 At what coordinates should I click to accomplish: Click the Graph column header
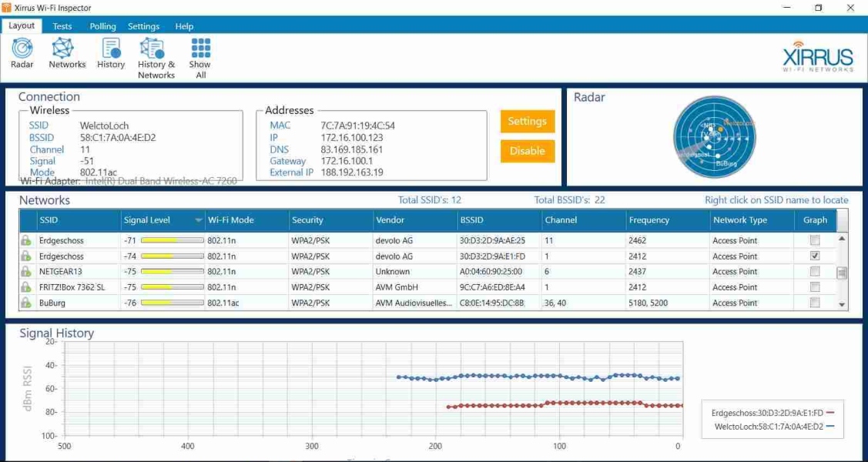pyautogui.click(x=815, y=220)
